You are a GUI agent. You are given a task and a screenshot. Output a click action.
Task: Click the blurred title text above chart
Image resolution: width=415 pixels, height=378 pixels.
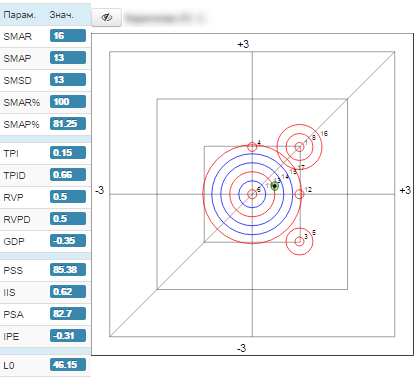165,18
